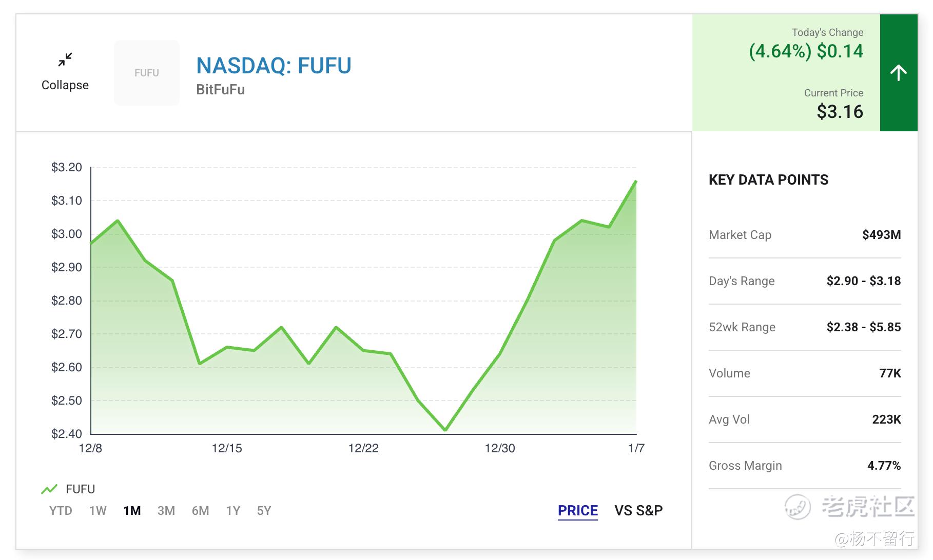This screenshot has height=560, width=933.
Task: Select the 1W time range
Action: [x=98, y=511]
